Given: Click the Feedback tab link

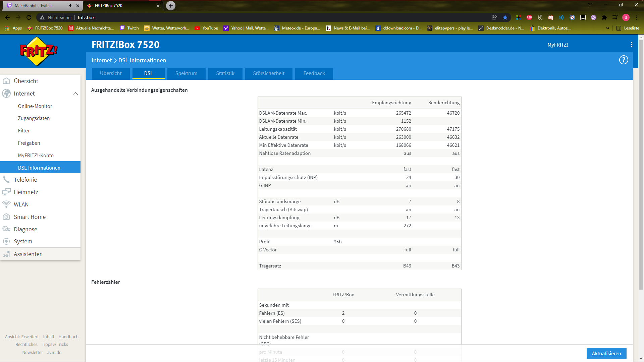Looking at the screenshot, I should coord(314,73).
